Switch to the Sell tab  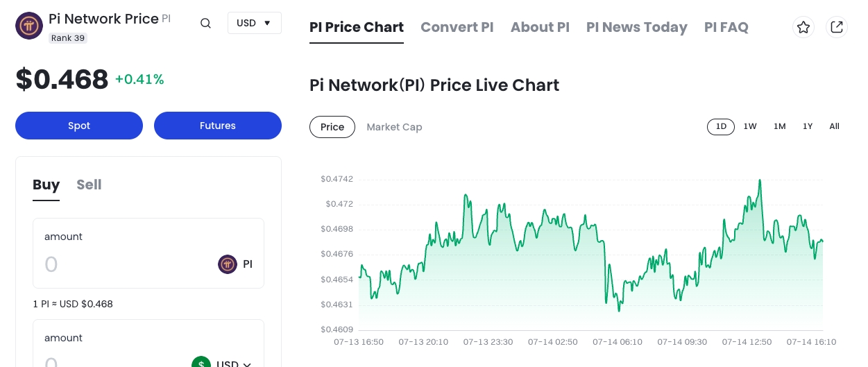[x=89, y=185]
